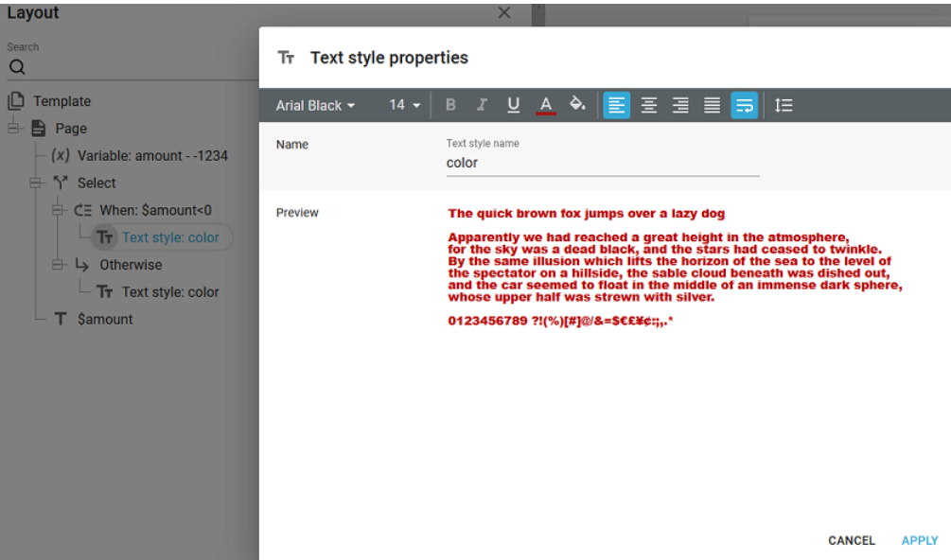Toggle Bold formatting

[450, 105]
